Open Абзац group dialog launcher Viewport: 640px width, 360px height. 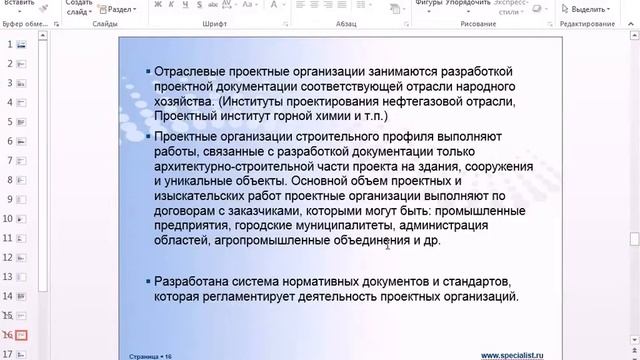(x=406, y=24)
